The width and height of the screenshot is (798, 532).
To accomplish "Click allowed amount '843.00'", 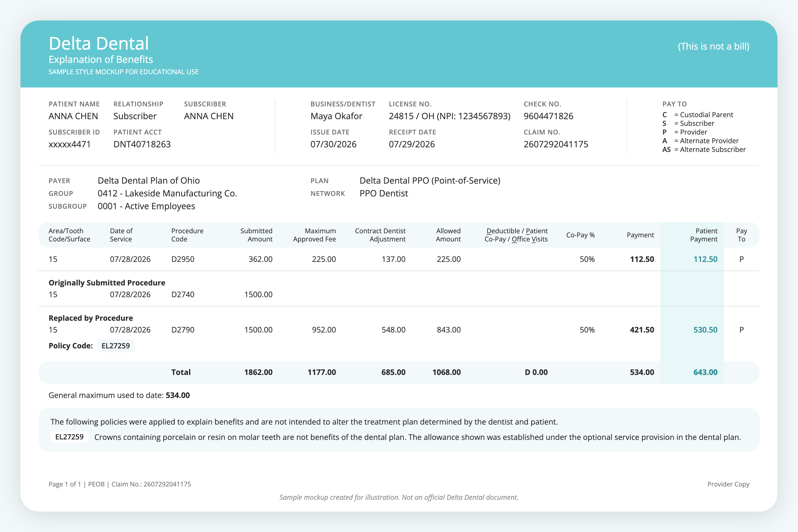I will 449,330.
